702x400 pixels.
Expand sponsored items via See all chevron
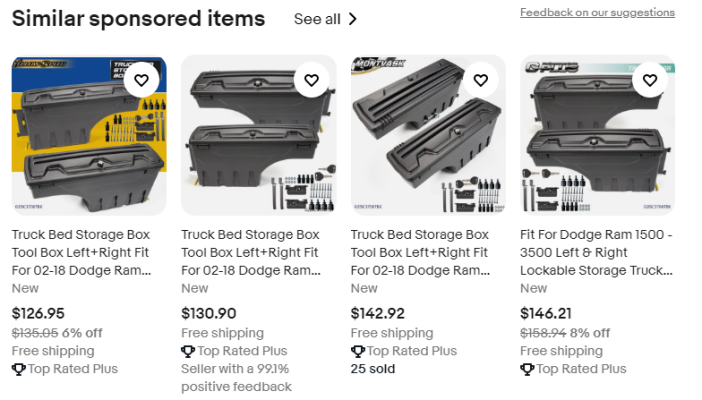coord(353,19)
